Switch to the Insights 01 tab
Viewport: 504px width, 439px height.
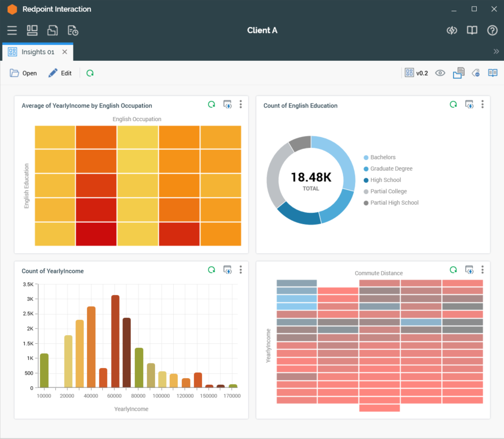point(37,52)
